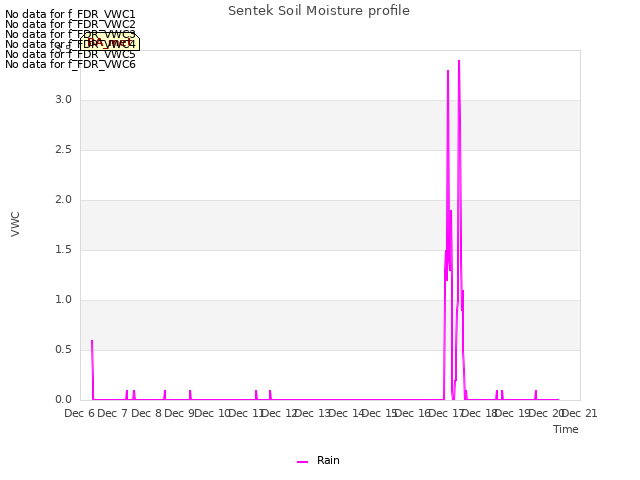Click the 1.0 y-axis tick label
Screen dimensions: 640x480
pos(64,300)
